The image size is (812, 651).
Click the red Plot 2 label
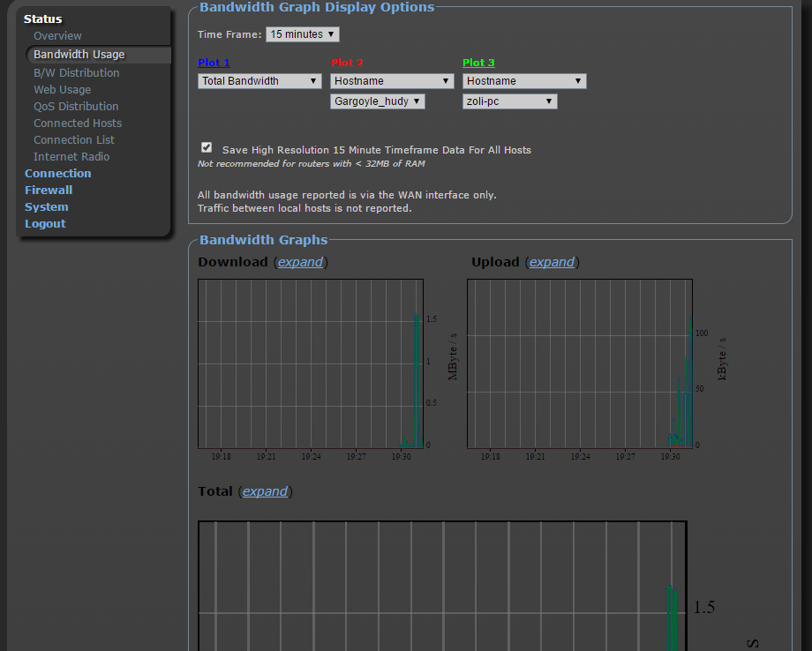(x=347, y=63)
